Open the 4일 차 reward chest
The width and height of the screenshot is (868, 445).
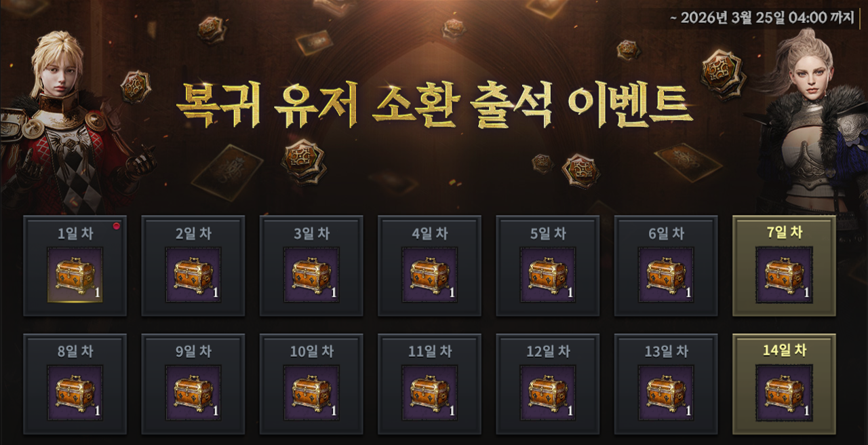429,275
